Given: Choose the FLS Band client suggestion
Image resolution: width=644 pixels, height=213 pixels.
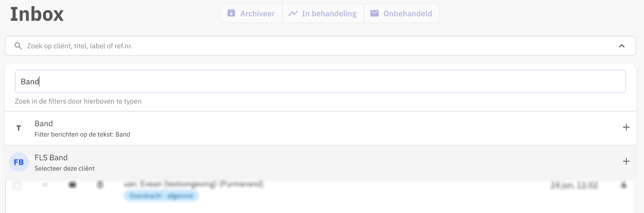Looking at the screenshot, I should point(64,162).
